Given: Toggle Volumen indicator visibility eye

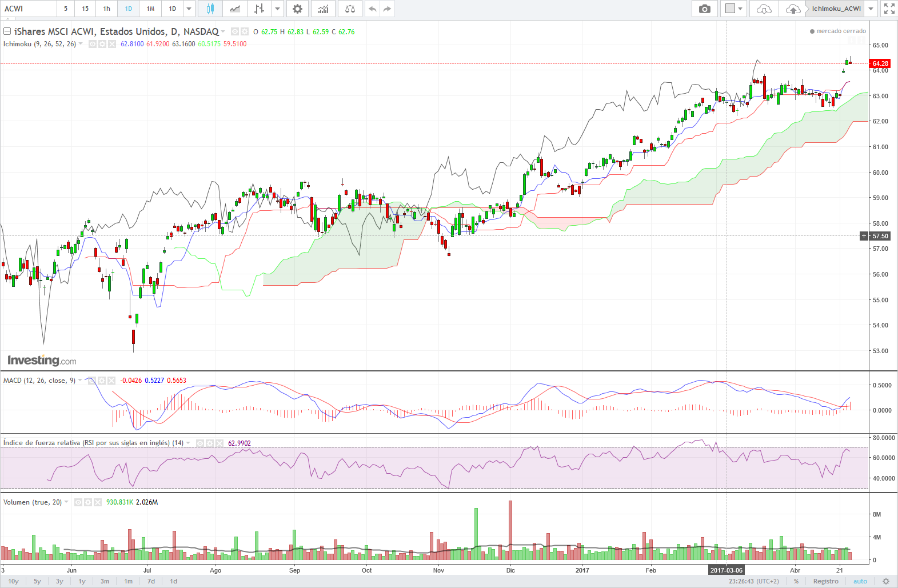Looking at the screenshot, I should pos(79,502).
